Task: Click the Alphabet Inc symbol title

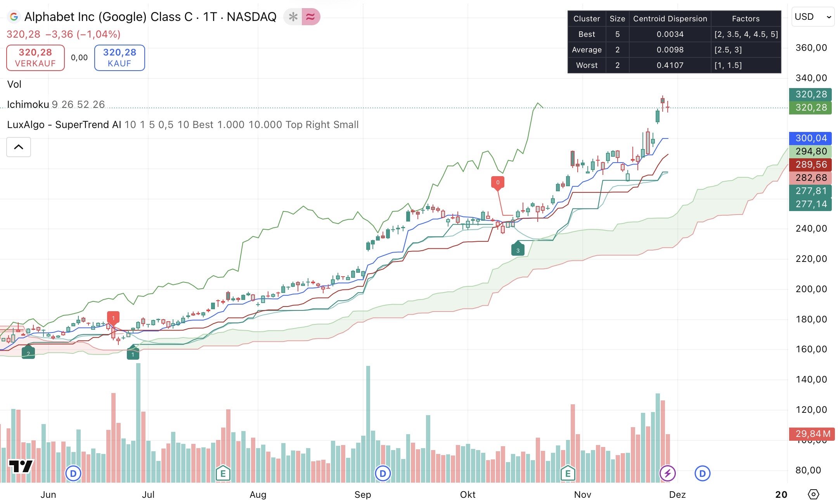Action: 150,17
